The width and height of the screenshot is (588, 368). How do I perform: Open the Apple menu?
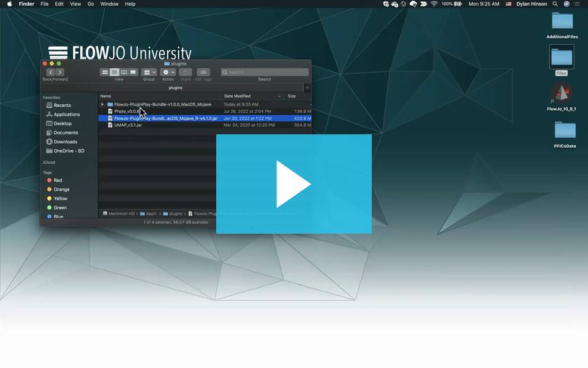coord(9,4)
